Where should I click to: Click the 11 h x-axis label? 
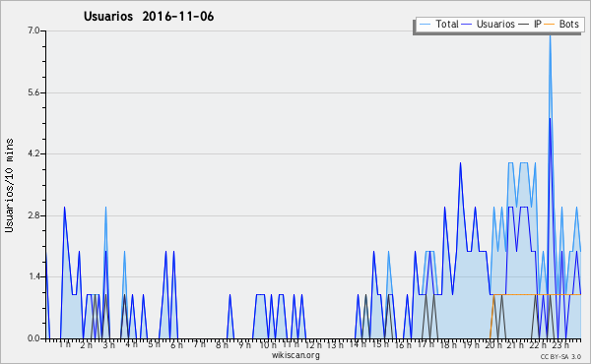pyautogui.click(x=291, y=344)
